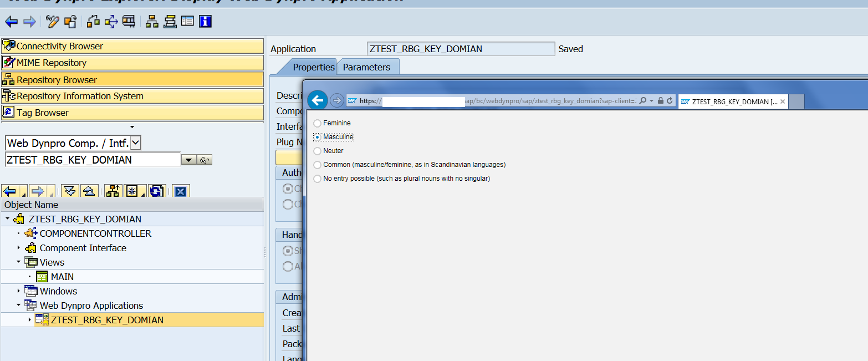Open the address bar autocomplete dropdown arrow
The image size is (868, 361).
click(652, 101)
